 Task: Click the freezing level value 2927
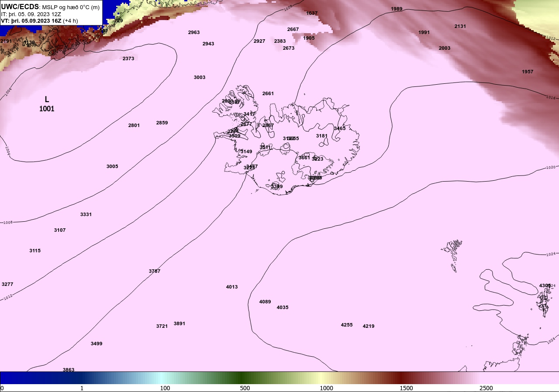click(x=259, y=41)
